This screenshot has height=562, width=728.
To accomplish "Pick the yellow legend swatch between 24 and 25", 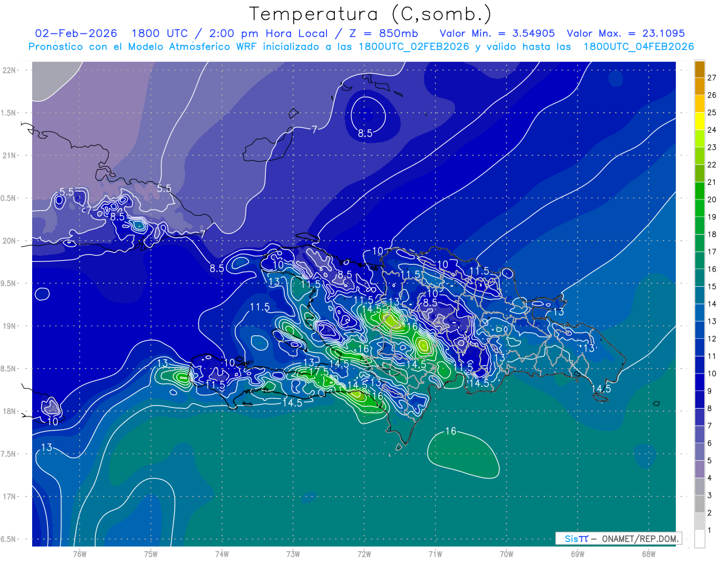I will [x=699, y=121].
